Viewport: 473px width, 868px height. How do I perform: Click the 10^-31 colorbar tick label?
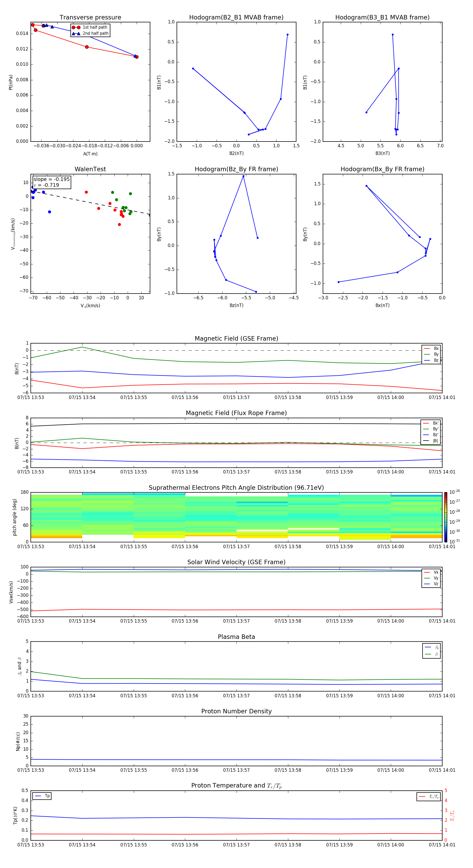coord(455,542)
